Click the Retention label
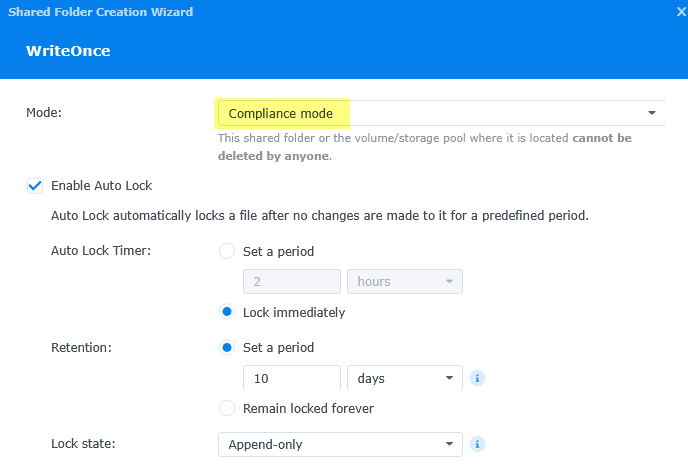This screenshot has width=688, height=465. 80,348
